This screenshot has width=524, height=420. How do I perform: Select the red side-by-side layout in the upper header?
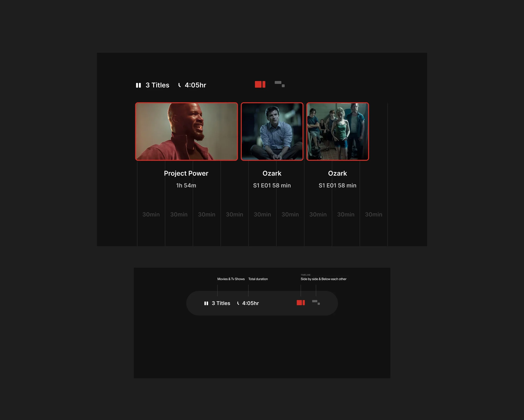pos(260,84)
